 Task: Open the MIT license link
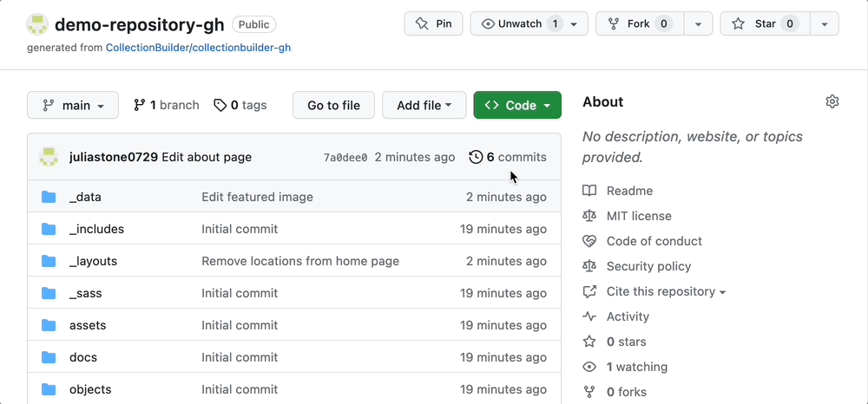tap(639, 216)
